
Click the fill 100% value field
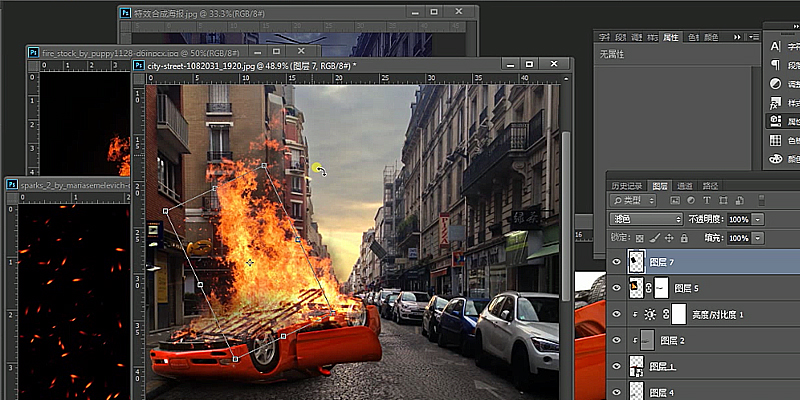tap(738, 238)
